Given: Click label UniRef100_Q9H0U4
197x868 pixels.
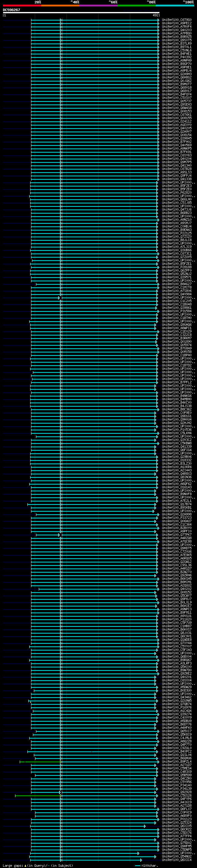Looking at the screenshot, I should [177, 419].
